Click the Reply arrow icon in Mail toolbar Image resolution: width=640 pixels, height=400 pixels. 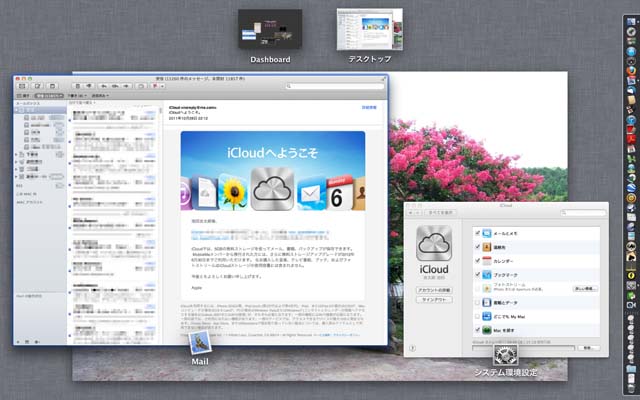click(x=104, y=86)
